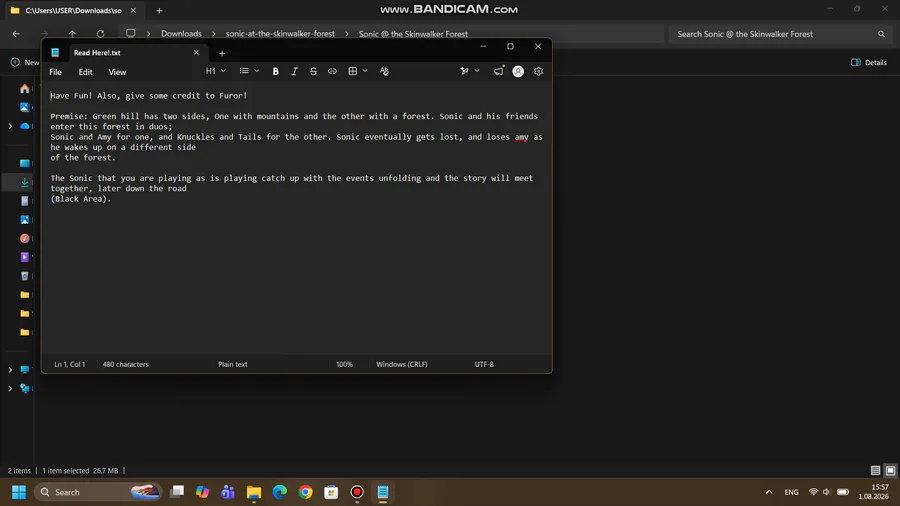Go back in File Explorer

16,34
